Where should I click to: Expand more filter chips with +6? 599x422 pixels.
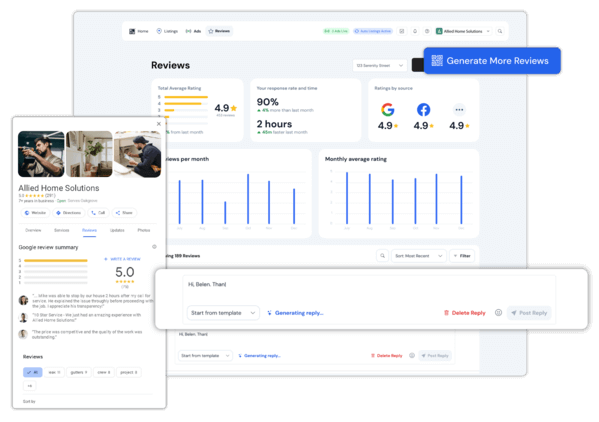tap(30, 386)
